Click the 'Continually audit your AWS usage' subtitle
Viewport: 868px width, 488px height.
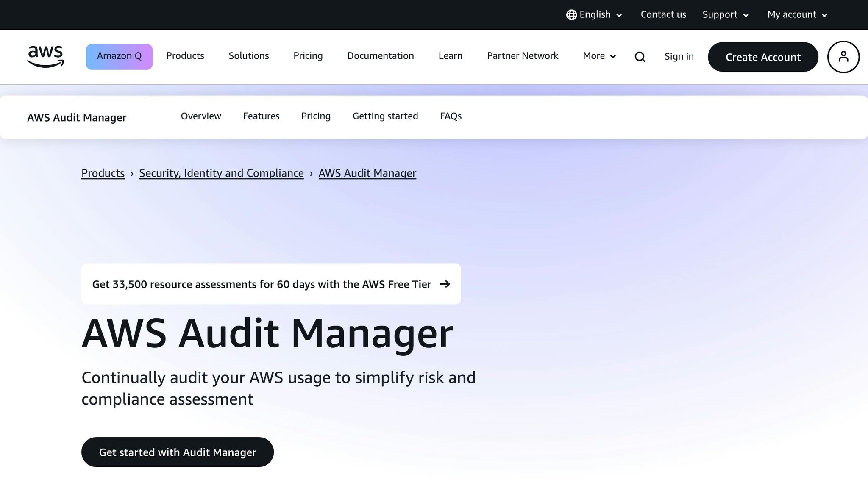tap(278, 388)
